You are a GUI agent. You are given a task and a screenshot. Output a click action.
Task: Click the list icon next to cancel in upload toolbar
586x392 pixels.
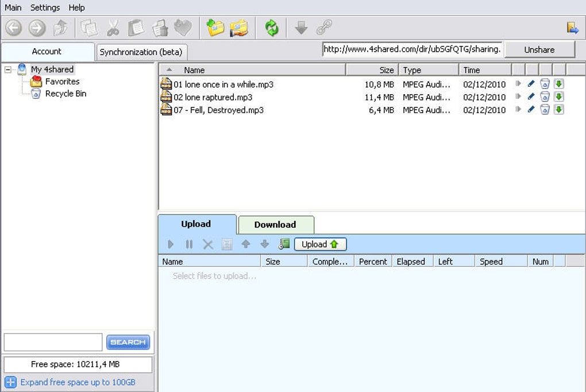pyautogui.click(x=227, y=244)
